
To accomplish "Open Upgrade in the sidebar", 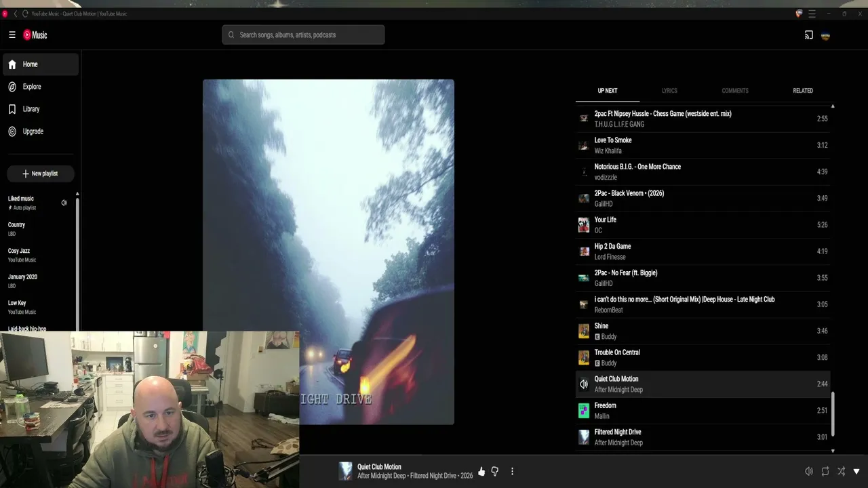I will coord(39,131).
